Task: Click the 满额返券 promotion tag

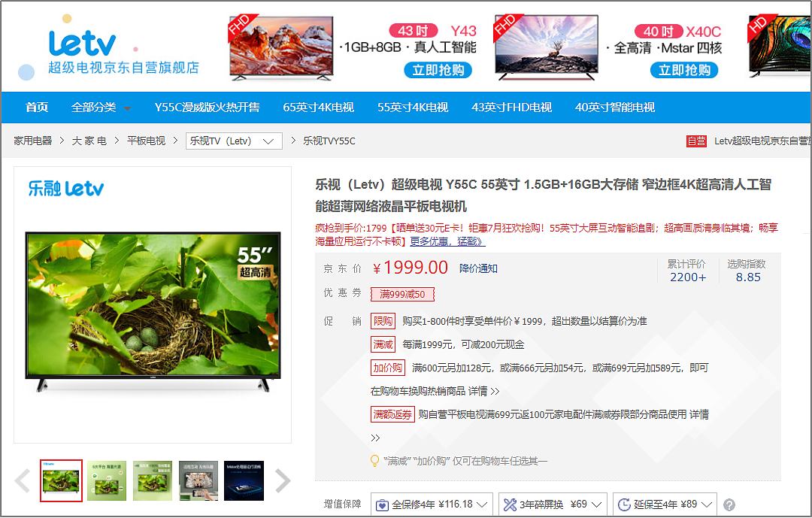Action: tap(392, 414)
